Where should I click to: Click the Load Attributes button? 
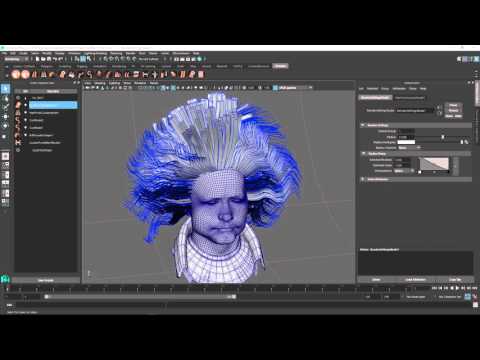coord(415,280)
